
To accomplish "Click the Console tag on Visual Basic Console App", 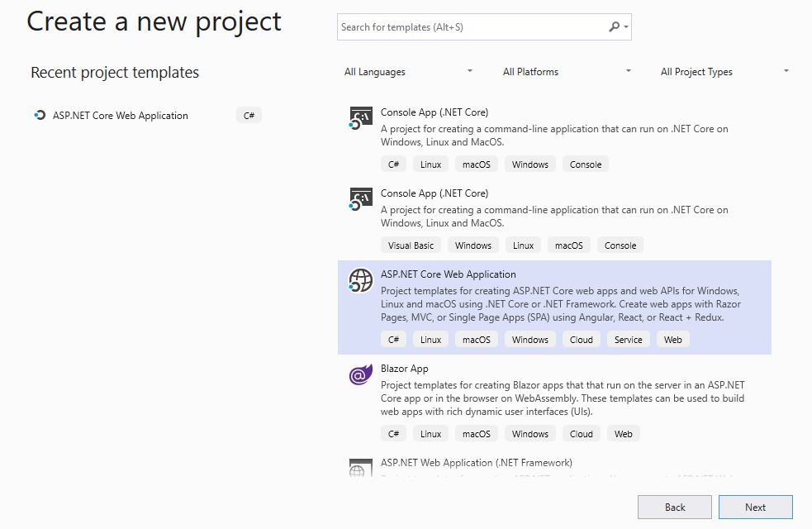I will 620,245.
